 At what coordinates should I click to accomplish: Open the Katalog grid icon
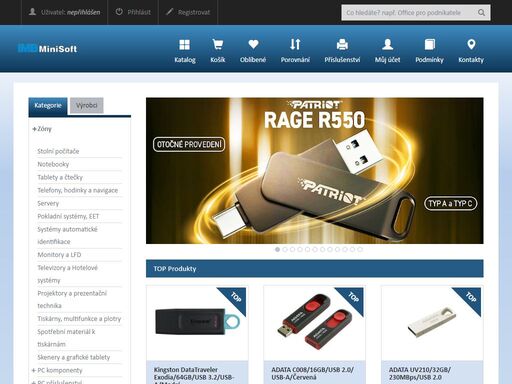(x=184, y=45)
